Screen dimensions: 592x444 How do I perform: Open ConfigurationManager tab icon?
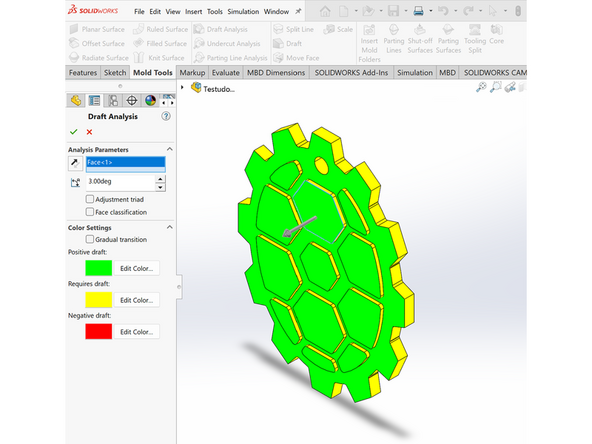(113, 100)
